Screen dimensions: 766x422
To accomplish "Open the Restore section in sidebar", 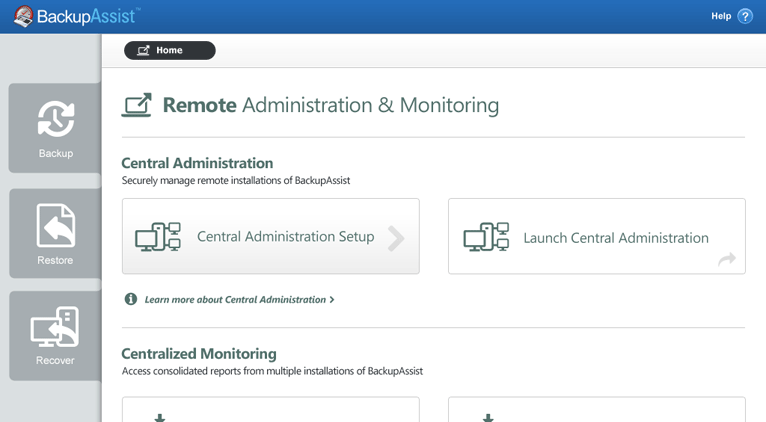I will coord(55,233).
